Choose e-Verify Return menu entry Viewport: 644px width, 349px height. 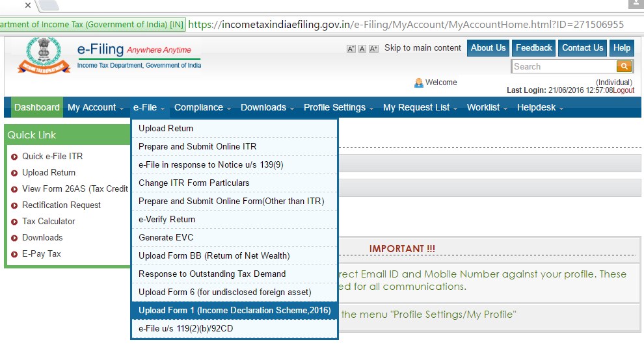click(x=235, y=220)
